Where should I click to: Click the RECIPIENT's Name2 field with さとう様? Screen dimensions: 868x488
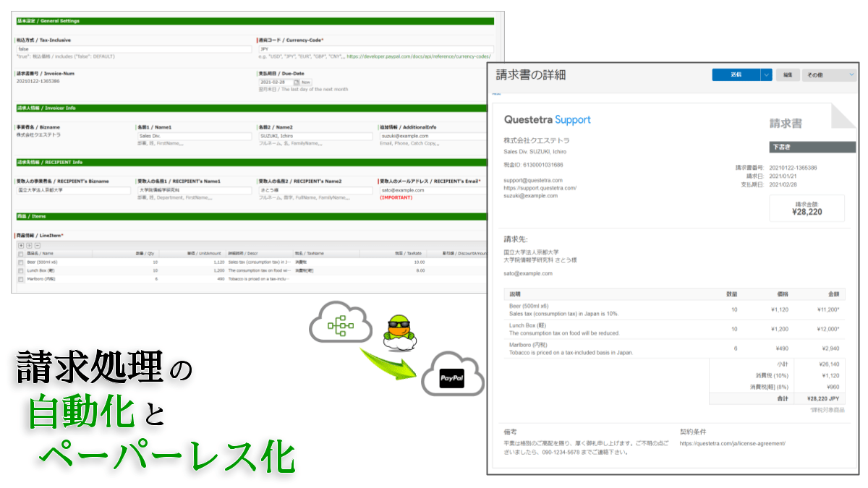coord(315,189)
